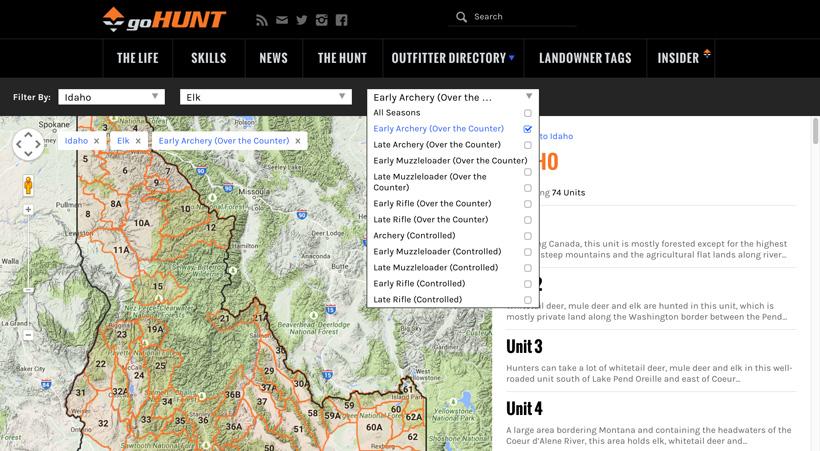Open the Facebook icon in header
This screenshot has width=820, height=451.
[x=341, y=20]
